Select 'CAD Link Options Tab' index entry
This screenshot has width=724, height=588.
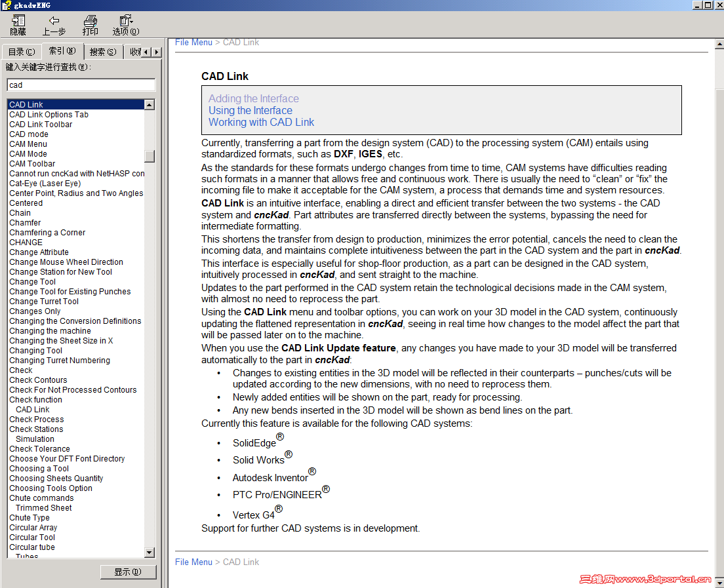click(49, 115)
